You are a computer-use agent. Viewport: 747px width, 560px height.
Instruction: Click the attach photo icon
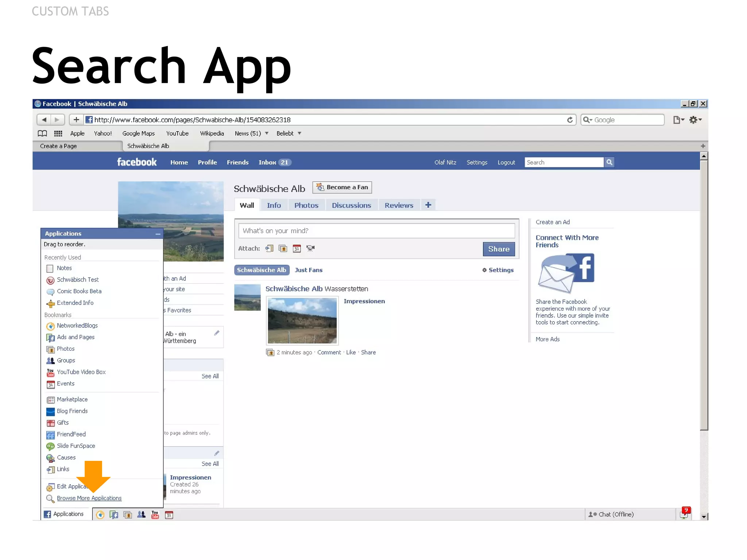point(283,249)
